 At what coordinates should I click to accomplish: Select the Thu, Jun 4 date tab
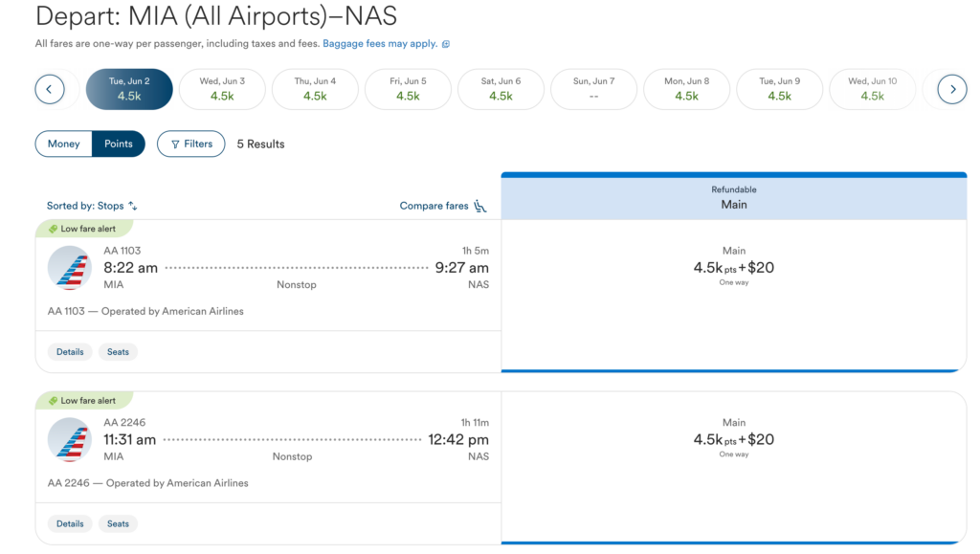point(315,89)
